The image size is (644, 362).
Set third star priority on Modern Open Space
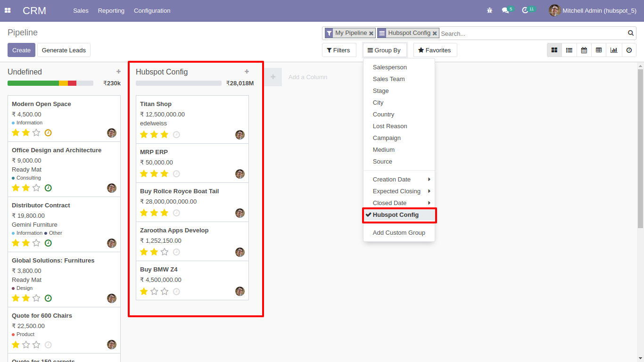point(36,133)
